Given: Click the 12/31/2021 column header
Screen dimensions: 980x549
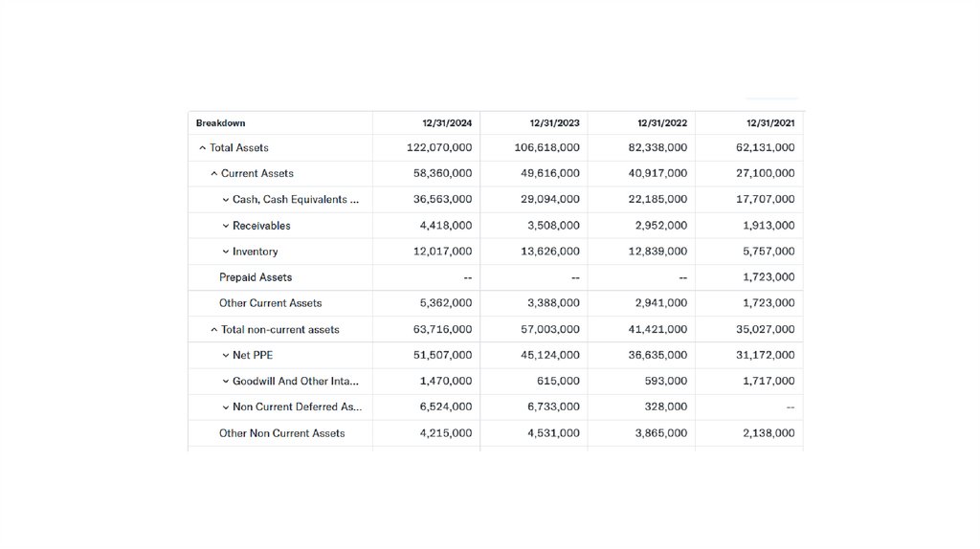Looking at the screenshot, I should [769, 123].
